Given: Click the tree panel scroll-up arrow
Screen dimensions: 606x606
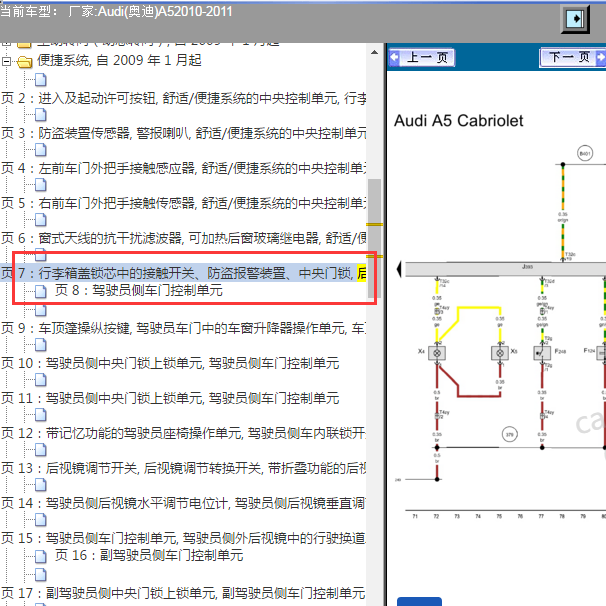Looking at the screenshot, I should 374,52.
